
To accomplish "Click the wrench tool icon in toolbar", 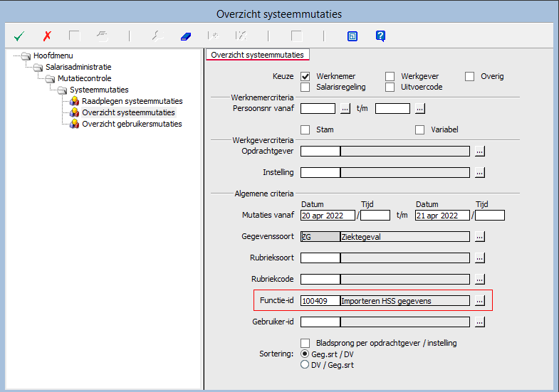I will 158,36.
